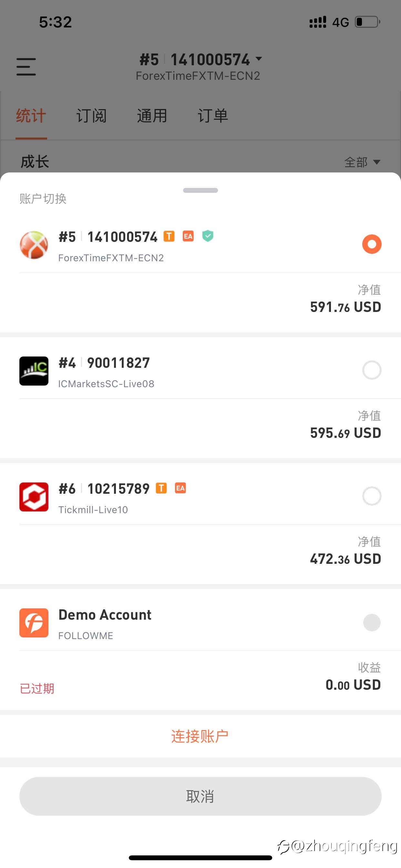401x868 pixels.
Task: Open the 全部 filter dropdown
Action: (362, 162)
